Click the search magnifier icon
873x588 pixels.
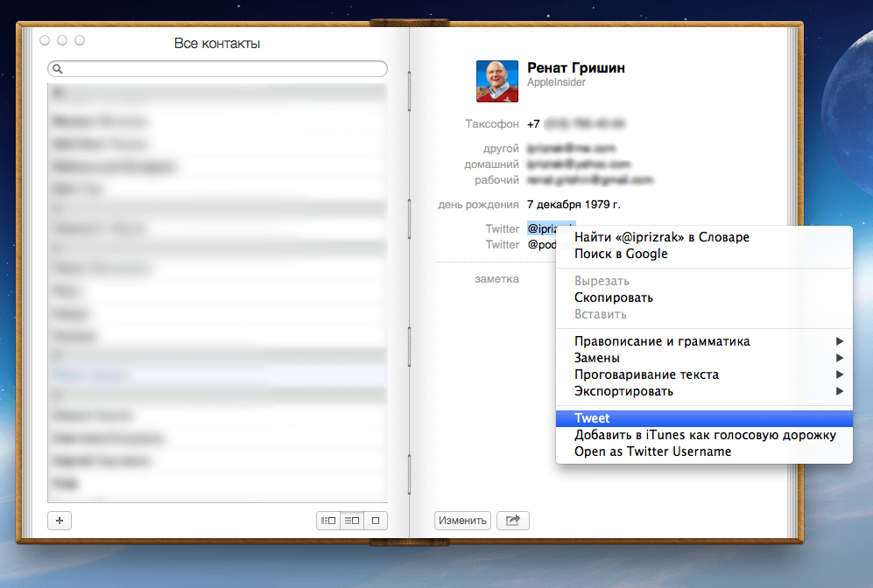point(57,69)
